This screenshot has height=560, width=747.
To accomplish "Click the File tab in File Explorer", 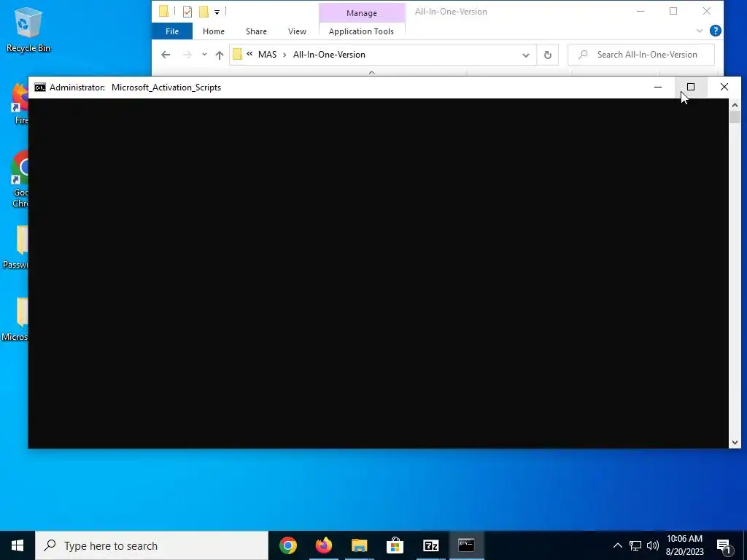I will click(172, 31).
